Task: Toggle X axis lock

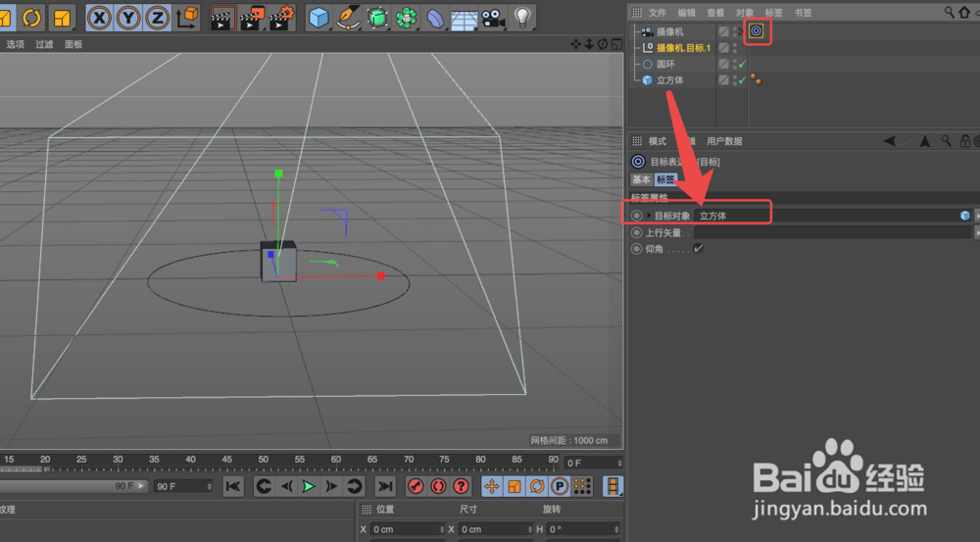Action: coord(99,18)
